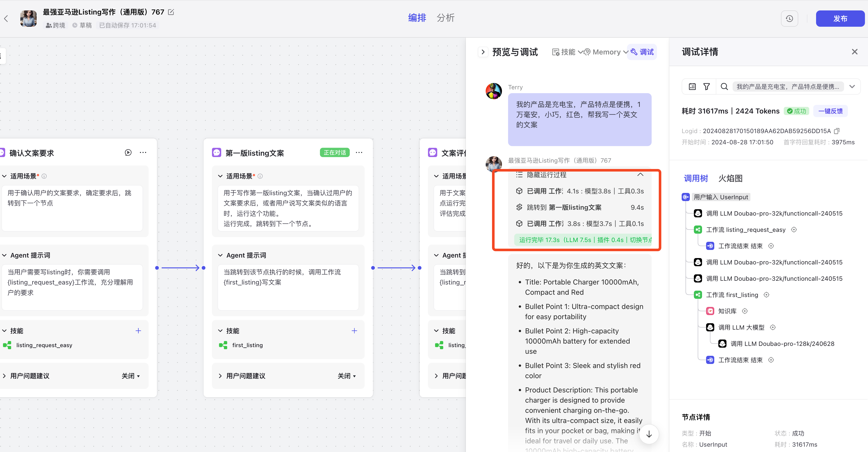Open the calendar date filter icon
The width and height of the screenshot is (868, 452).
tap(692, 87)
